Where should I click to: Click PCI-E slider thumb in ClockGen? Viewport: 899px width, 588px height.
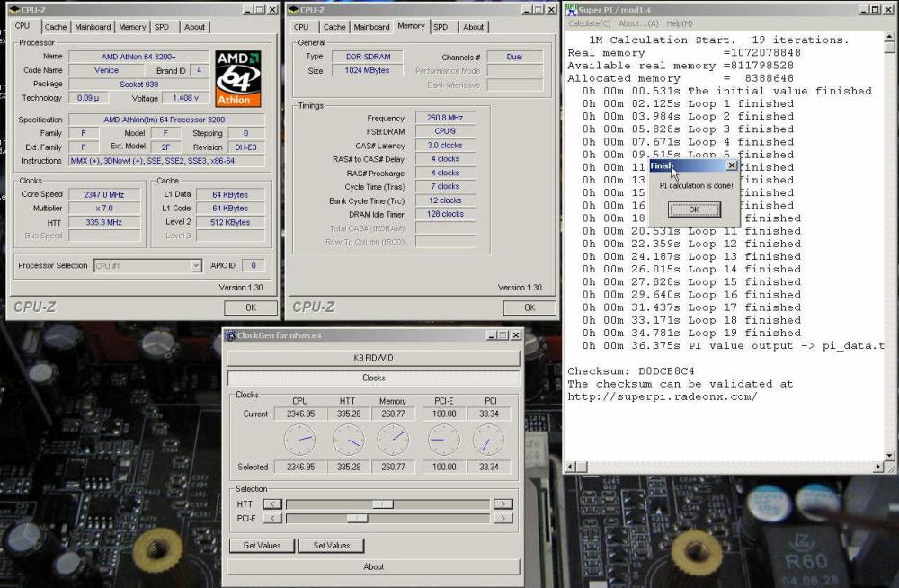(x=357, y=519)
